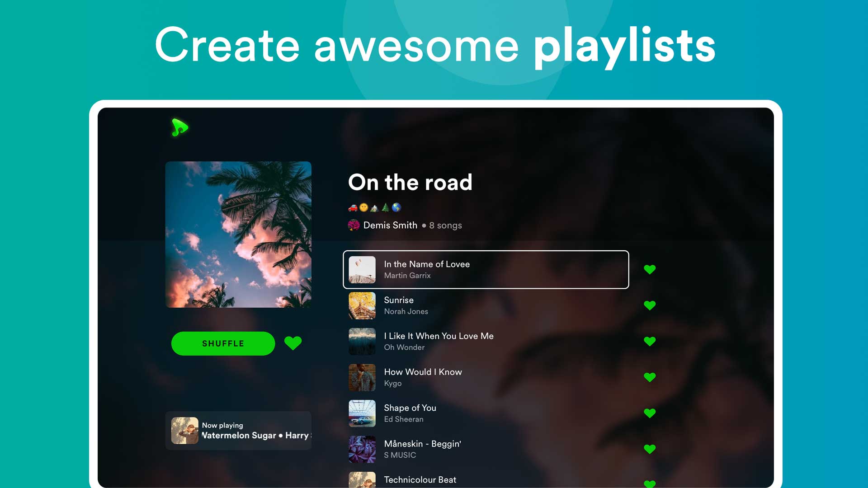Select Shape of You by Ed Sheeran
Screen dimensions: 868x488
pyautogui.click(x=452, y=413)
